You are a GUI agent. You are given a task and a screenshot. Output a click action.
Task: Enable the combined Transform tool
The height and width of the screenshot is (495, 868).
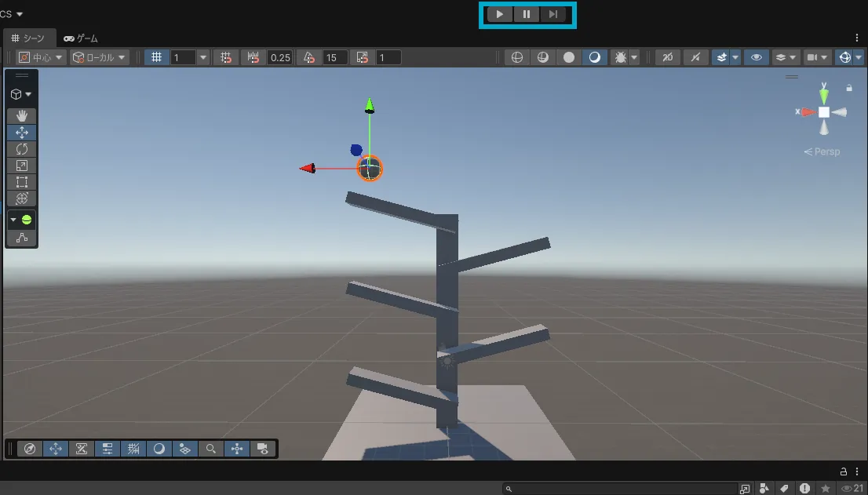[x=21, y=198]
